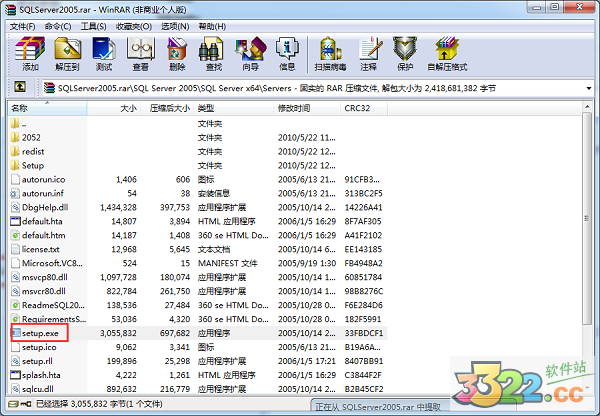Sort by Name (名称) column header
The height and width of the screenshot is (416, 600).
click(x=47, y=108)
